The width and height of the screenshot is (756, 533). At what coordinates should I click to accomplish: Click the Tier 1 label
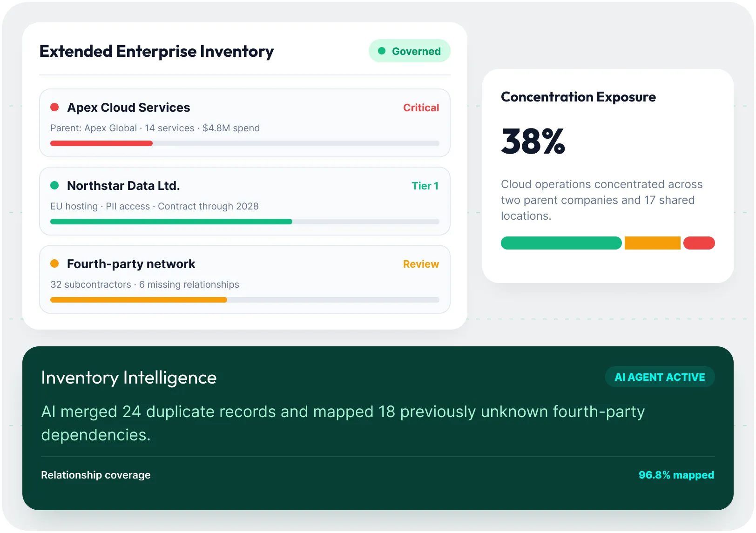click(x=425, y=186)
